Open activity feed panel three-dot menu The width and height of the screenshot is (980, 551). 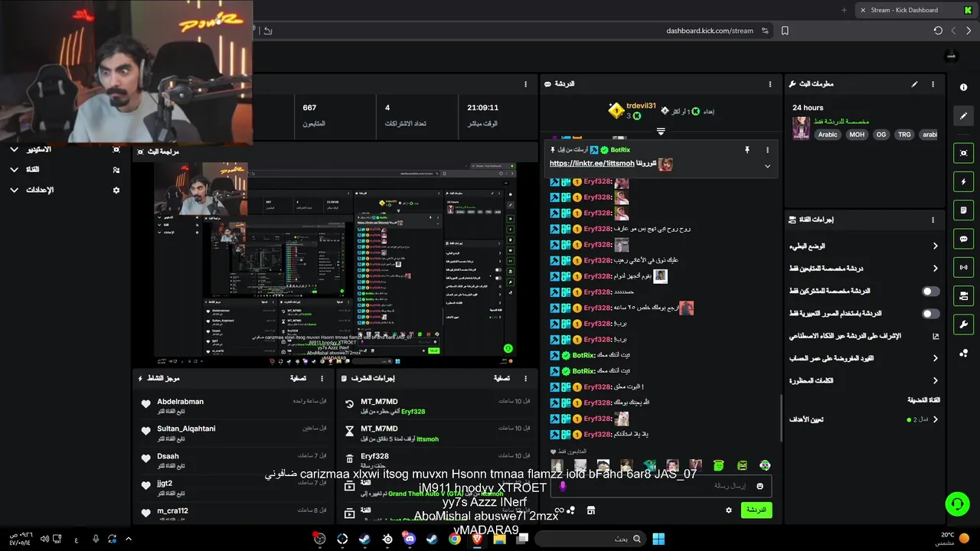tap(322, 378)
